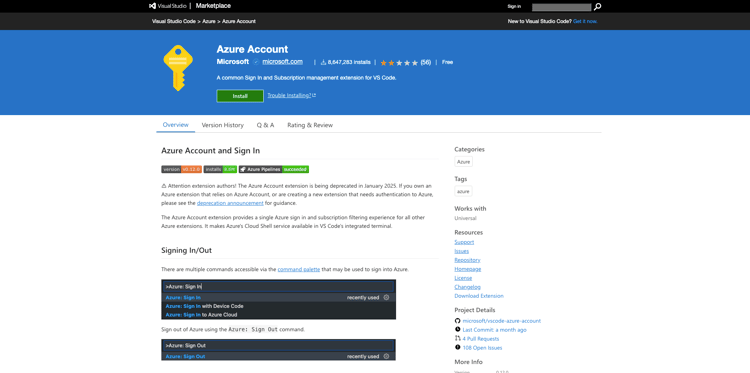
Task: Open the command palette link
Action: 298,269
